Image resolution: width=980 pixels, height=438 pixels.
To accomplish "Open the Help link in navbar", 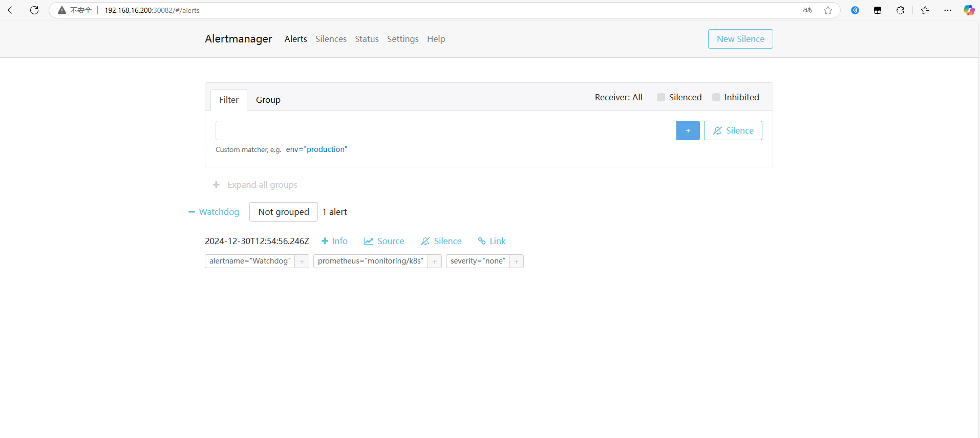I will (x=436, y=39).
